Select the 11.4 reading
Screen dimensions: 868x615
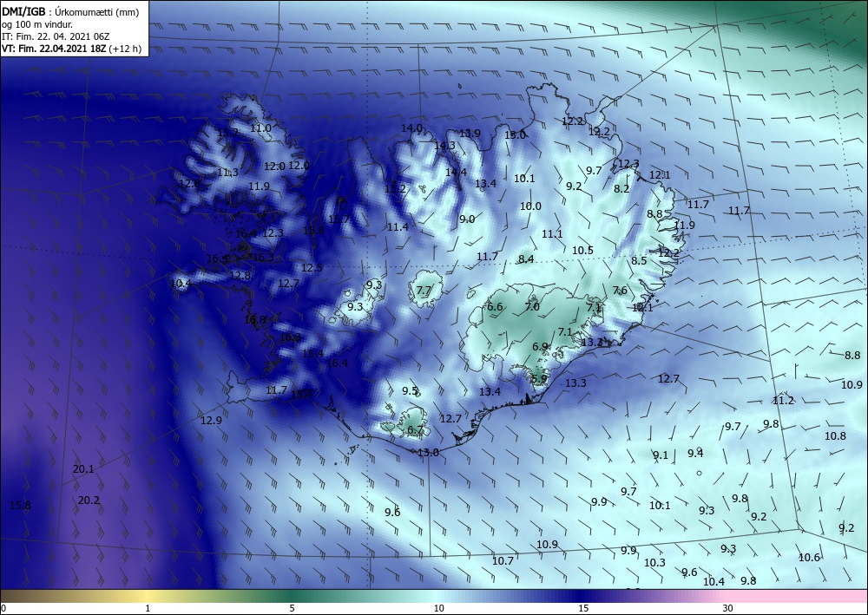[x=398, y=227]
